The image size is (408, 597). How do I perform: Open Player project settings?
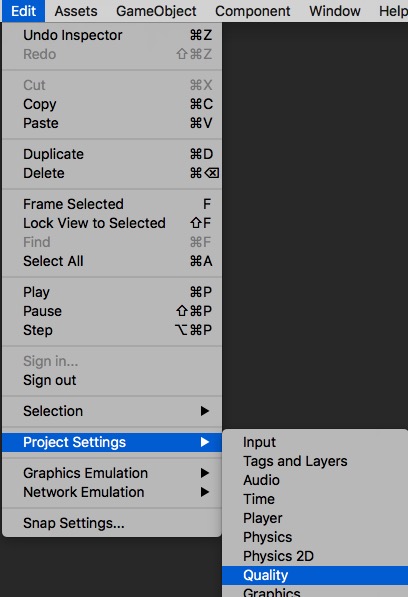click(x=315, y=518)
